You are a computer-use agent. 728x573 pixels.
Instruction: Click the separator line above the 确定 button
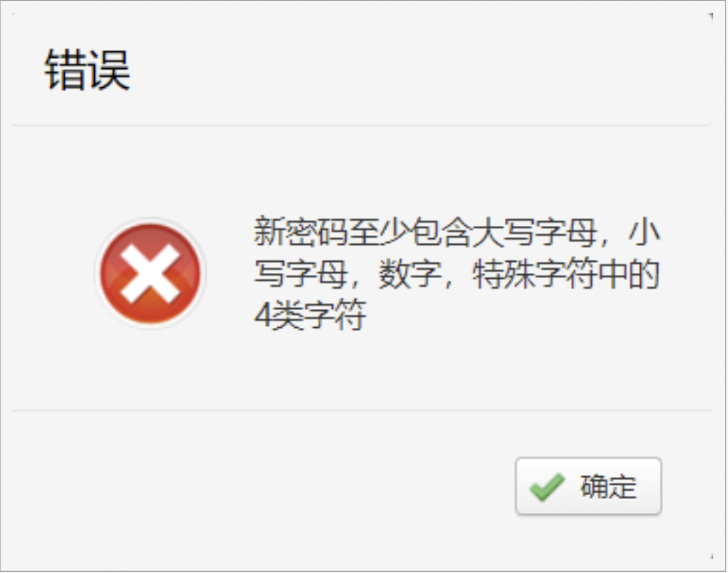362,410
